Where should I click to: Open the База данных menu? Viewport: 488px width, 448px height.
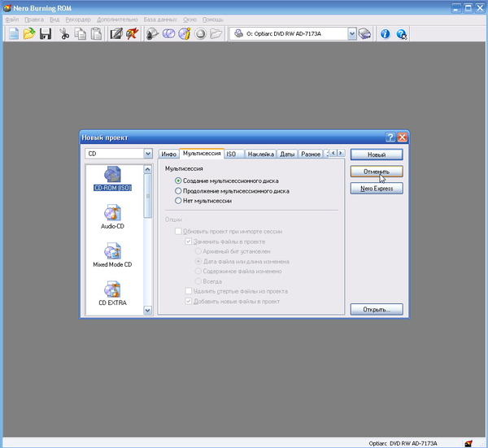(x=160, y=20)
